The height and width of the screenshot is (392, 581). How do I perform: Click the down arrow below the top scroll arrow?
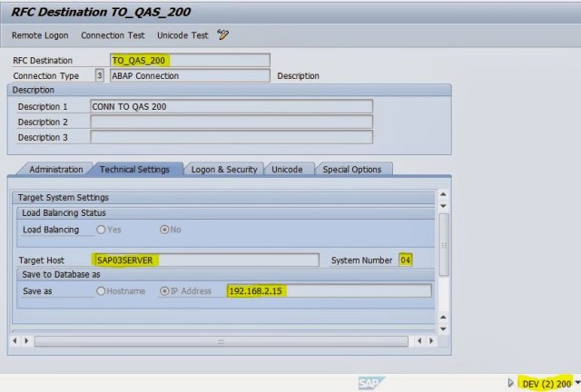point(444,206)
